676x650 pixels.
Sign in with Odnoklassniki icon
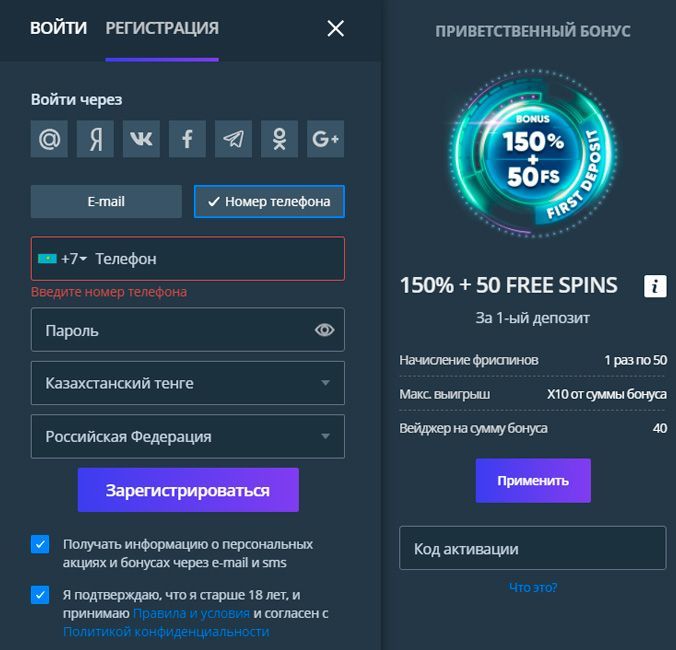[279, 139]
